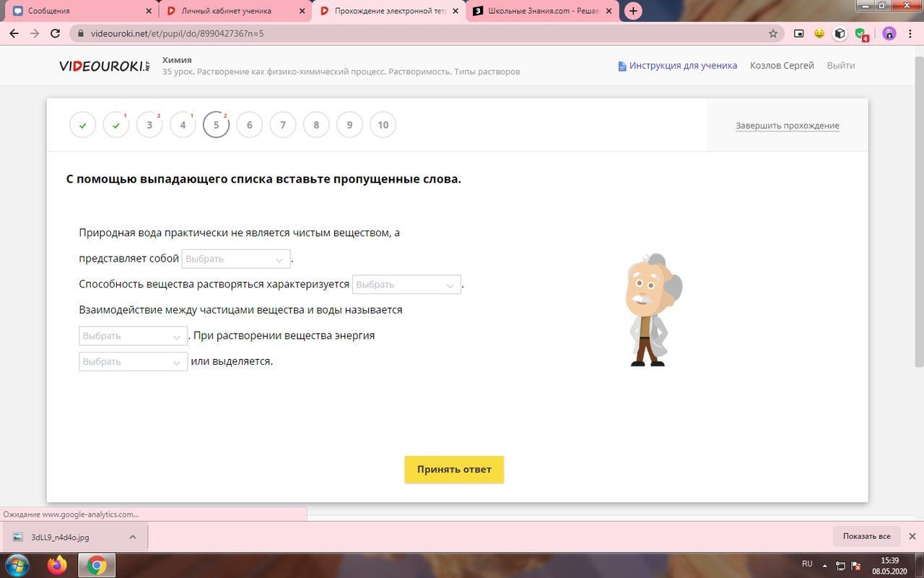The width and height of the screenshot is (924, 578).
Task: Click the address bar URL field
Action: pyautogui.click(x=426, y=33)
